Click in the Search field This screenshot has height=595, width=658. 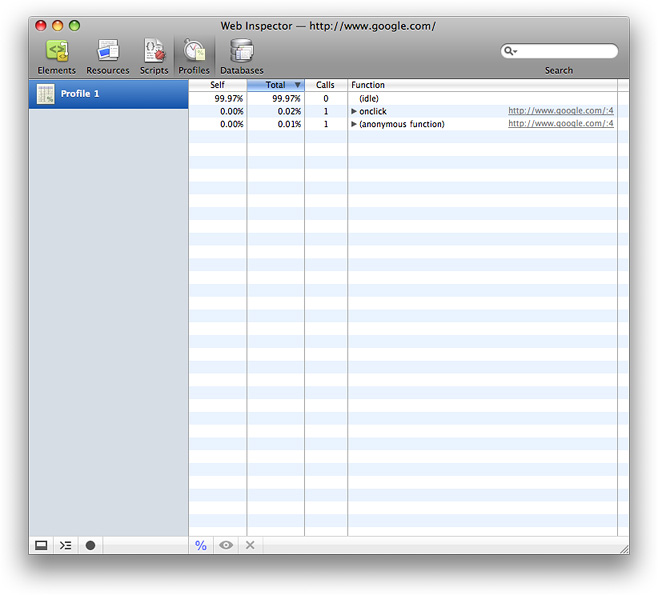coord(566,51)
